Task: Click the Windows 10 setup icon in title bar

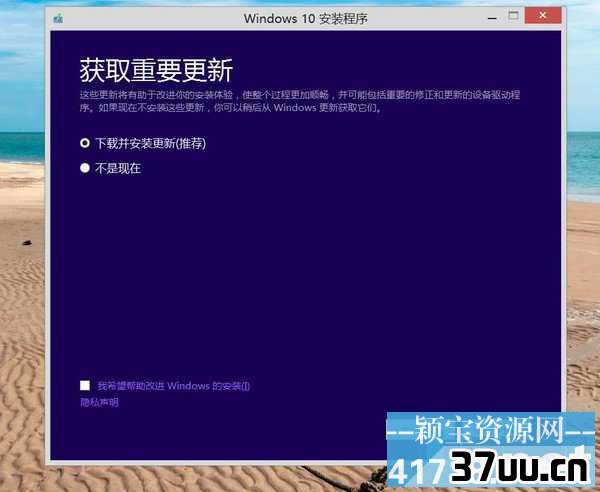Action: (x=58, y=18)
